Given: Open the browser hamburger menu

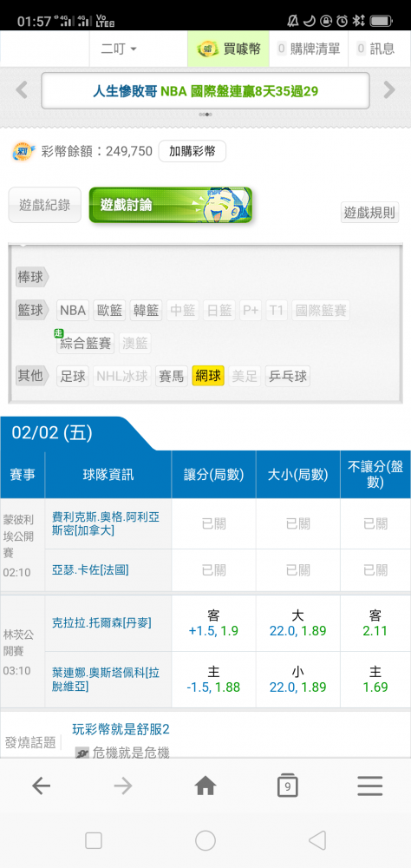Looking at the screenshot, I should pos(369,786).
